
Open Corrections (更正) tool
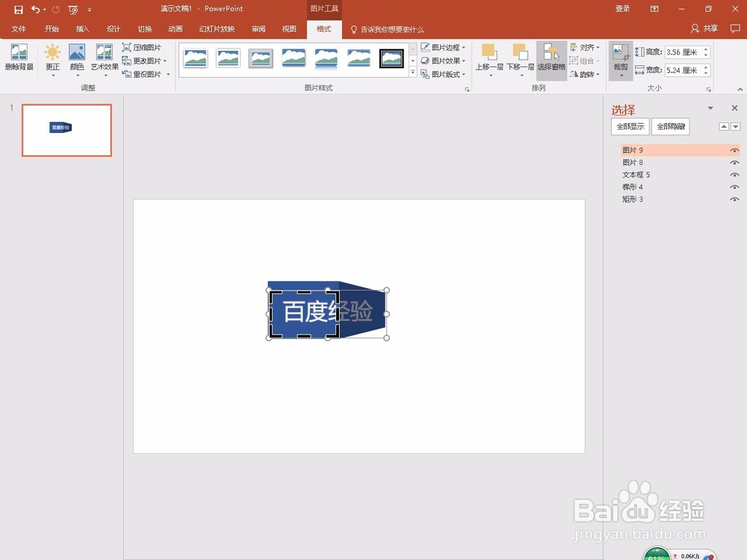[x=52, y=60]
